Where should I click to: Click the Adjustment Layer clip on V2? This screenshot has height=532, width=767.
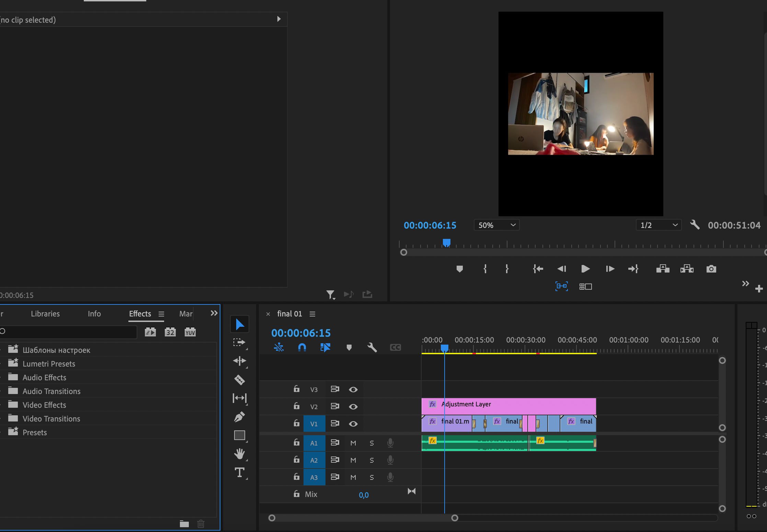pos(509,406)
